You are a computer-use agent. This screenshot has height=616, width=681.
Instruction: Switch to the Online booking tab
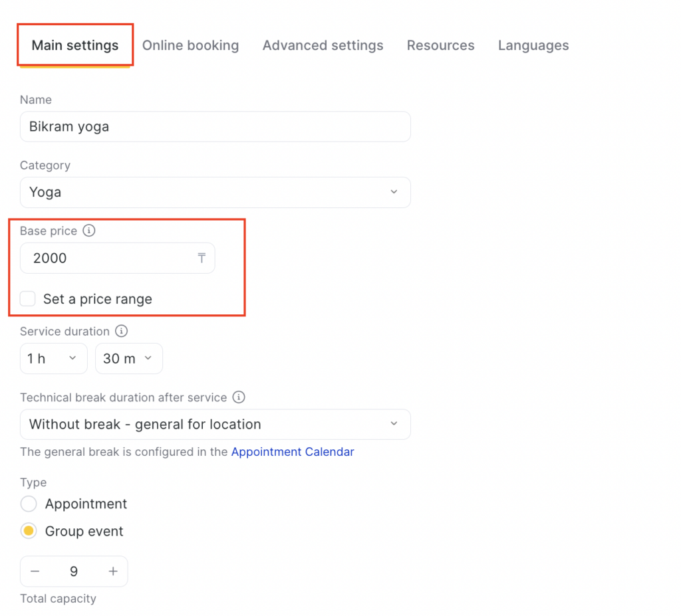190,46
